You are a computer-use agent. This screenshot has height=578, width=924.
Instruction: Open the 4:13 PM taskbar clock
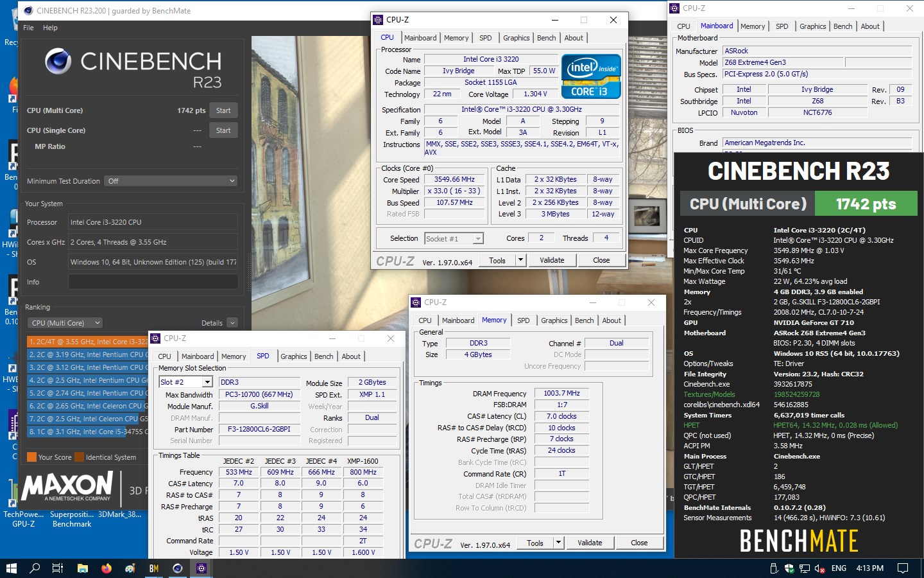tap(869, 568)
